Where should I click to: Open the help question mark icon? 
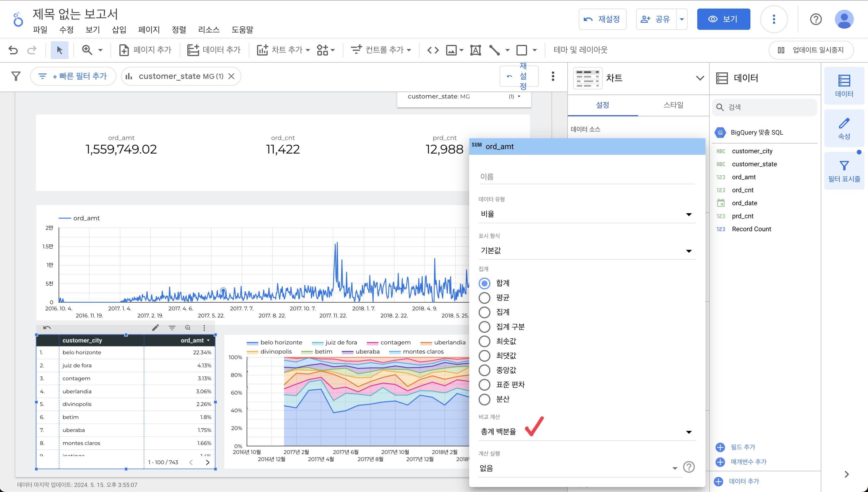coord(816,19)
